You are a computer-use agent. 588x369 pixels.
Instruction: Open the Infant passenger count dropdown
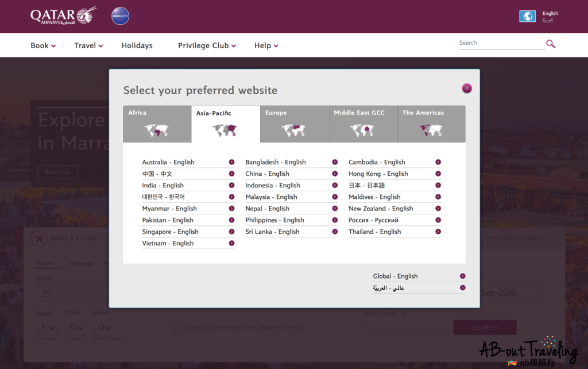(105, 328)
